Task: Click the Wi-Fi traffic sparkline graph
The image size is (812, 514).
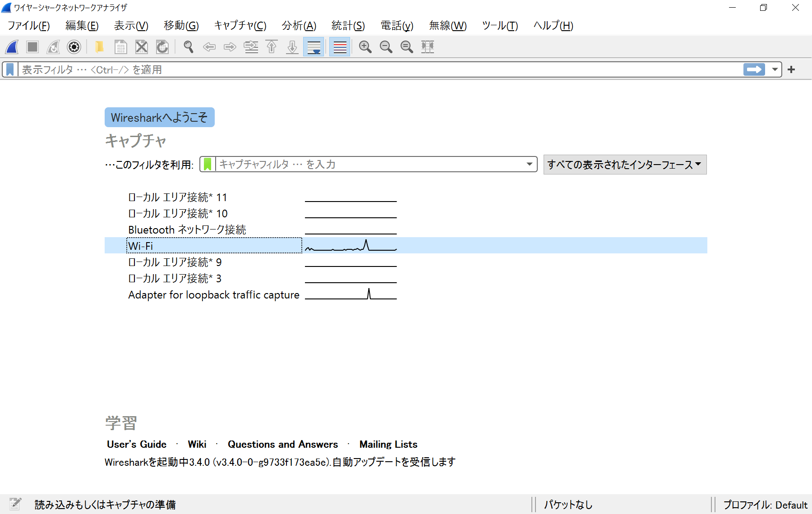Action: (351, 245)
